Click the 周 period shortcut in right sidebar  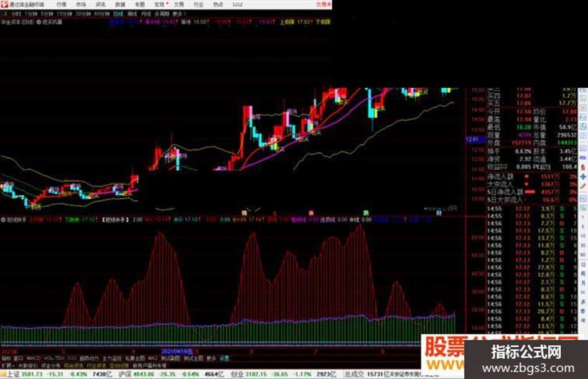pos(583,274)
